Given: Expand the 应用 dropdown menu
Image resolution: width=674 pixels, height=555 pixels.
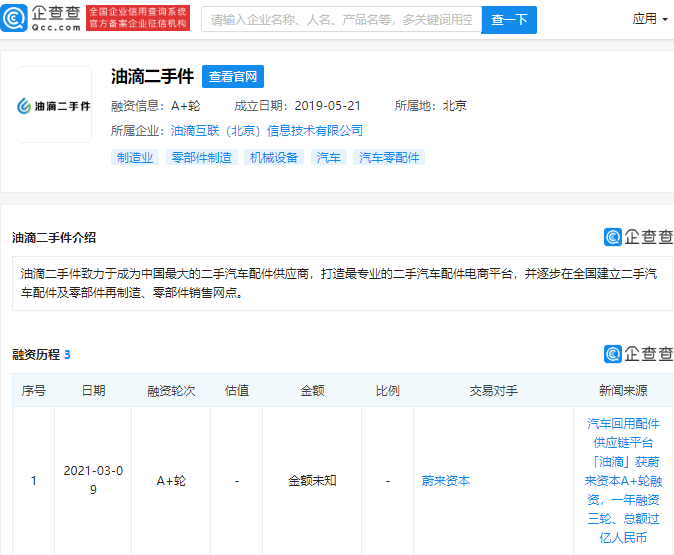Looking at the screenshot, I should pyautogui.click(x=650, y=19).
